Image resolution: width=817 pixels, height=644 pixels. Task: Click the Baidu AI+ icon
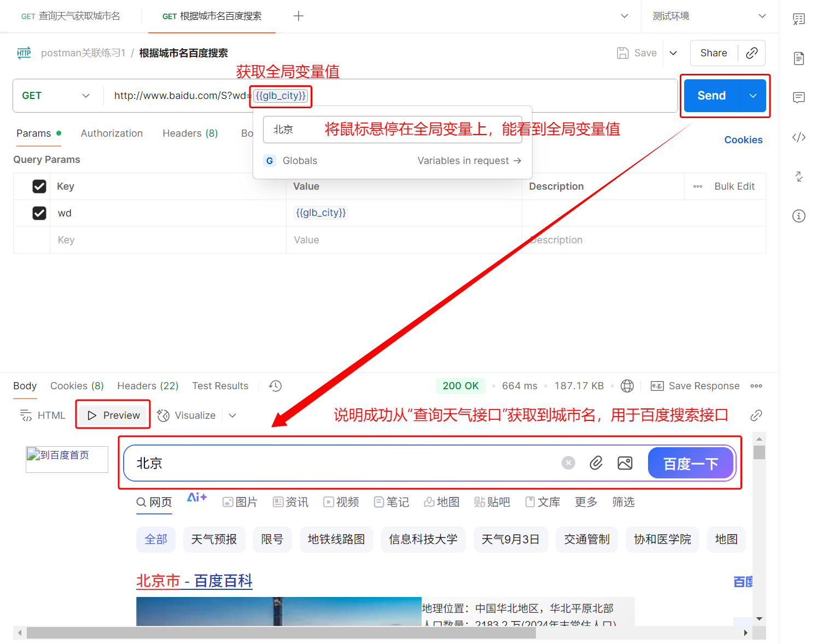tap(197, 497)
